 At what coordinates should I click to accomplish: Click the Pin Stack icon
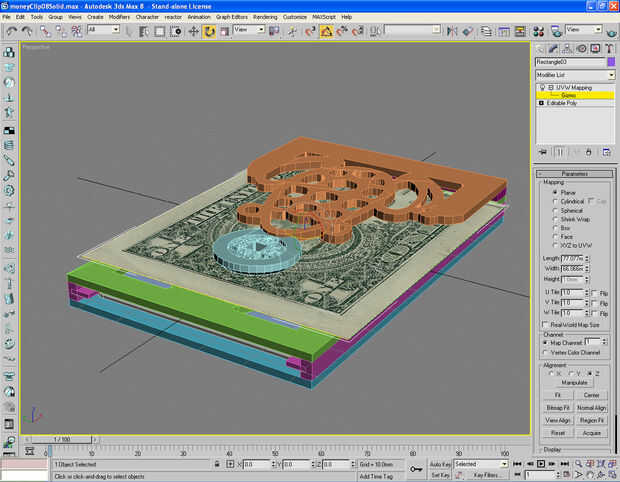pos(542,152)
